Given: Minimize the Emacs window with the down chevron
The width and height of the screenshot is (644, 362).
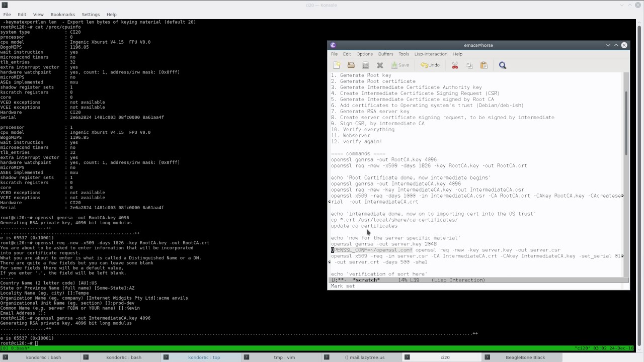Looking at the screenshot, I should click(x=608, y=45).
